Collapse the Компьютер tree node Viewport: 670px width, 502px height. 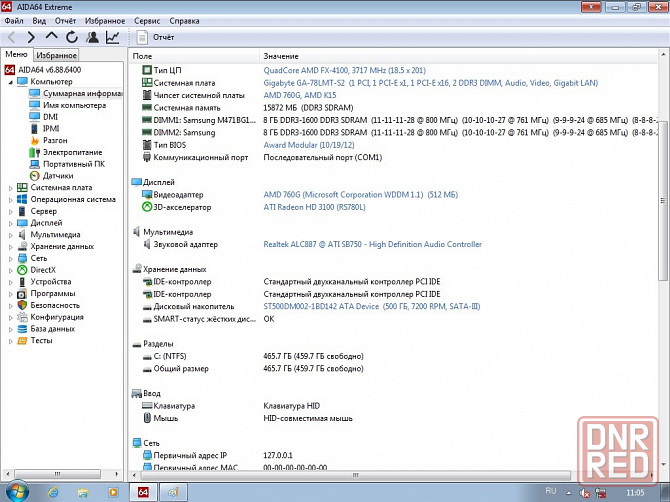(11, 82)
